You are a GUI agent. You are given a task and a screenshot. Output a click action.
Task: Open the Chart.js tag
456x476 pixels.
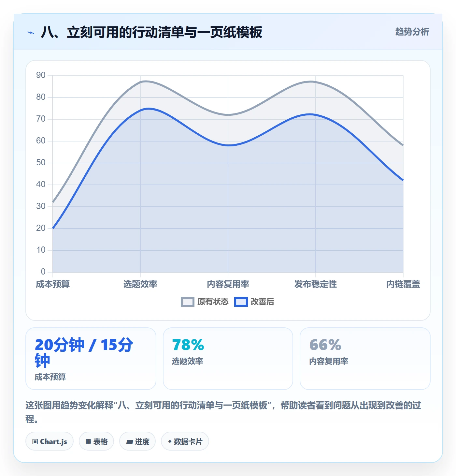pyautogui.click(x=50, y=441)
